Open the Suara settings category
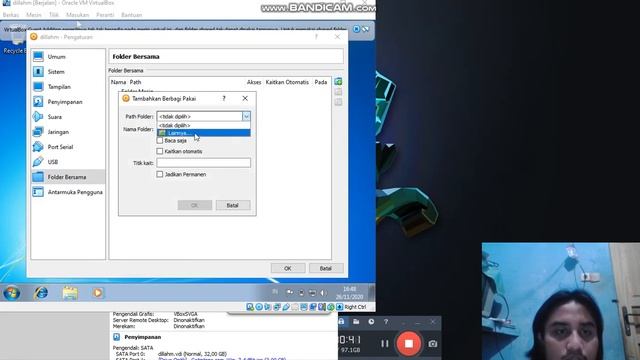 68,117
